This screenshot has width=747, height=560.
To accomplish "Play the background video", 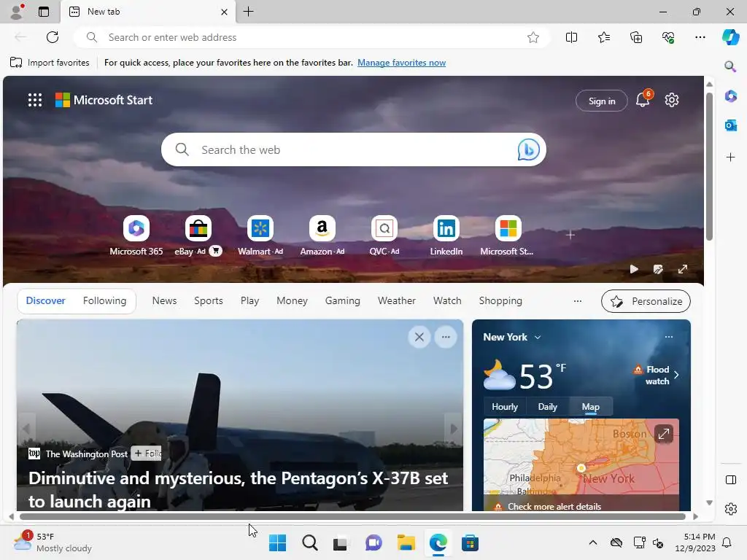I will (x=634, y=270).
